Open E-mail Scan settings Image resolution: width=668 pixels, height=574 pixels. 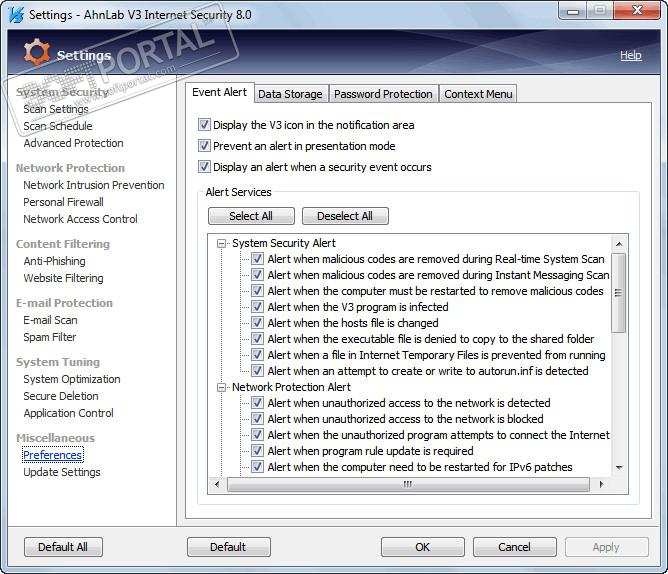(50, 320)
